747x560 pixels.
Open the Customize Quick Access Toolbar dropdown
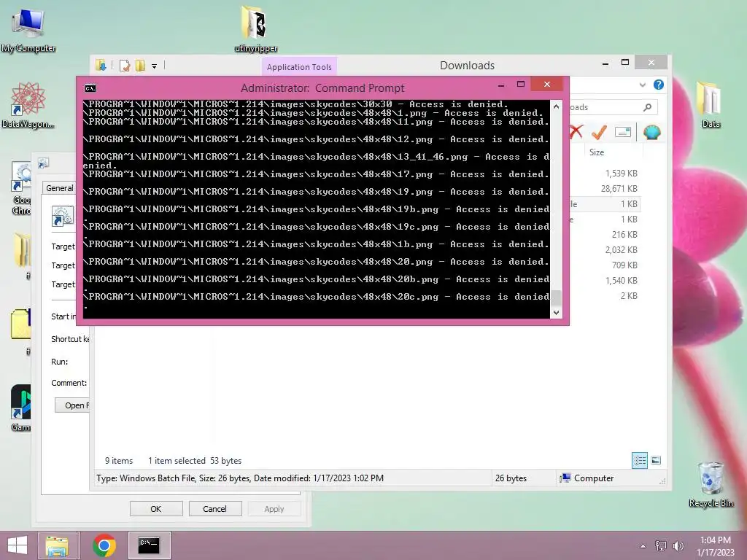[x=155, y=66]
